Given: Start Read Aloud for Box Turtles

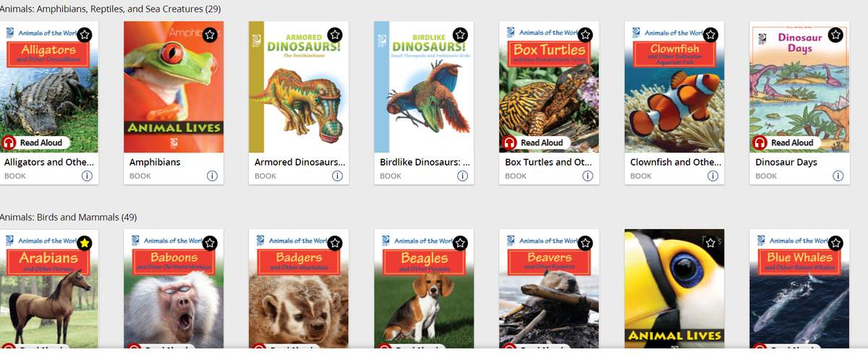Looking at the screenshot, I should (x=536, y=142).
